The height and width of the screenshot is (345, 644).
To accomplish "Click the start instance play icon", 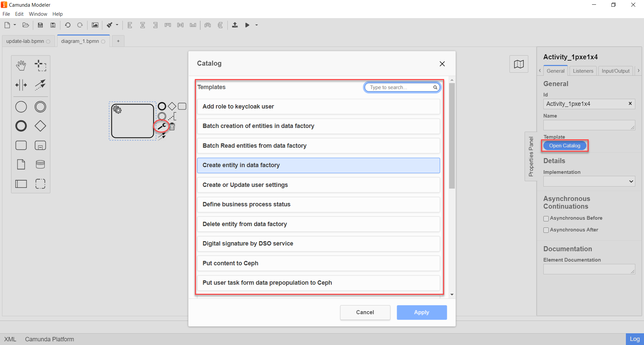I will [247, 25].
